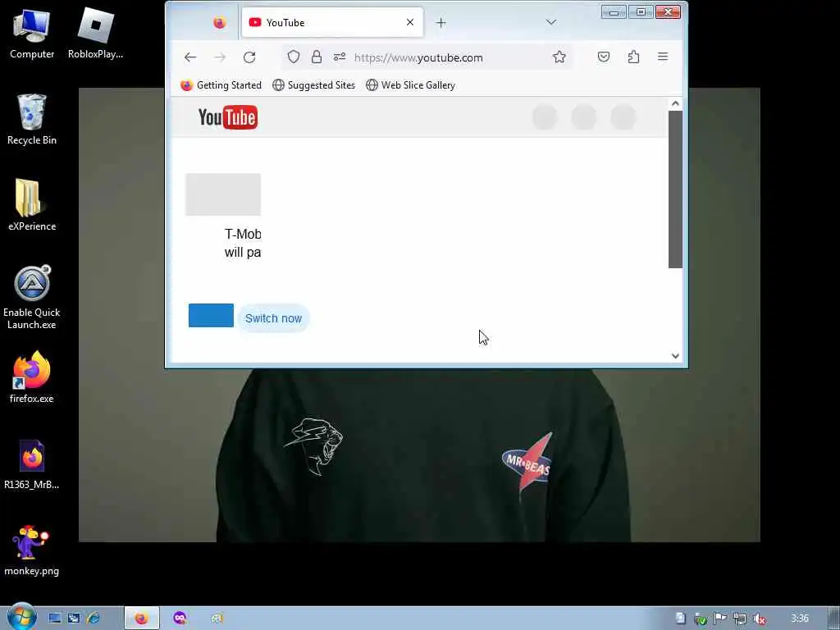840x630 pixels.
Task: Save page to Pocket
Action: (x=604, y=57)
